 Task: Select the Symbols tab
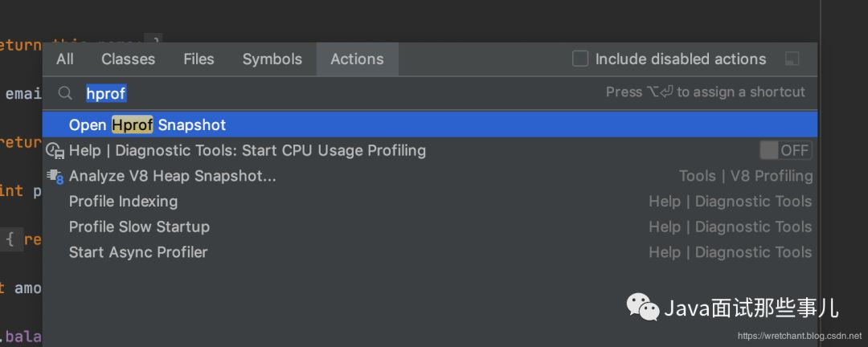(x=272, y=59)
